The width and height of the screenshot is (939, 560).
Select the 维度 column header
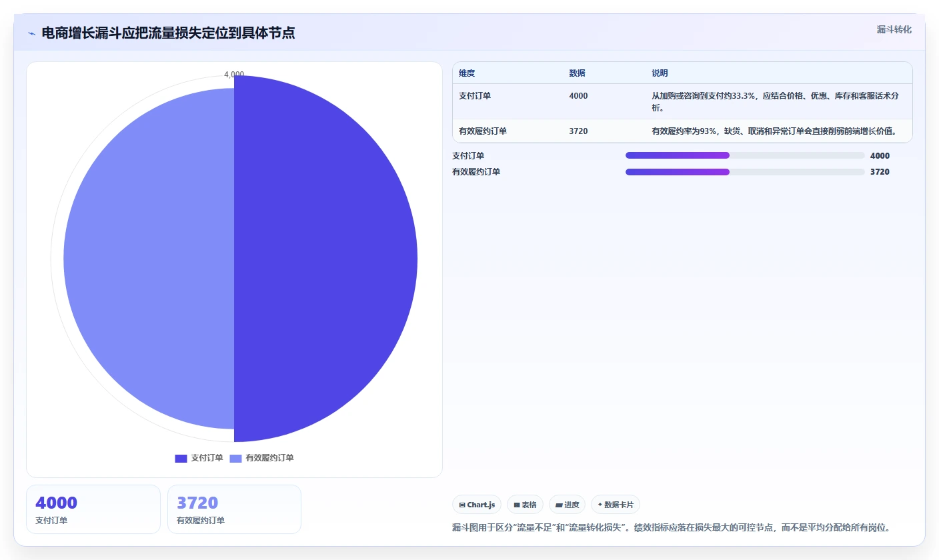(x=467, y=73)
